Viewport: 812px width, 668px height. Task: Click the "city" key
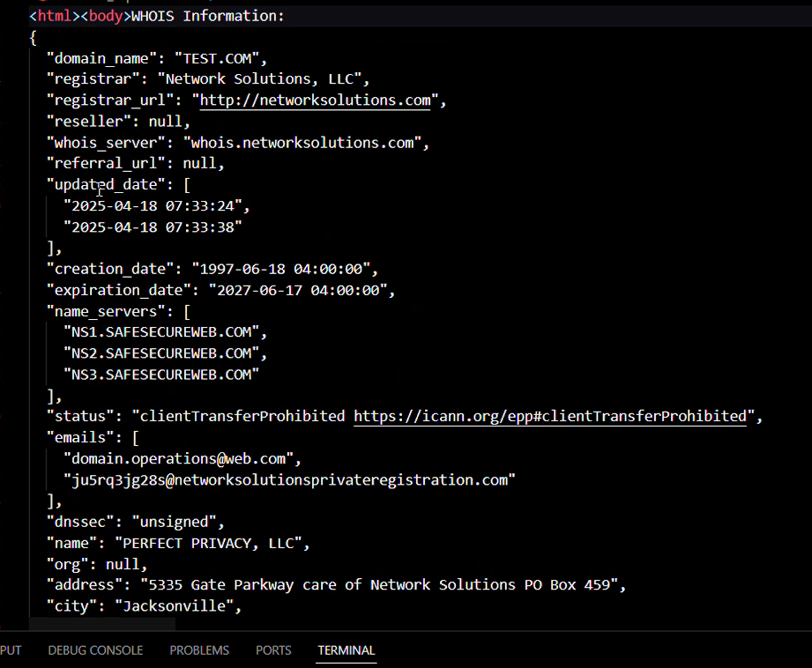72,605
